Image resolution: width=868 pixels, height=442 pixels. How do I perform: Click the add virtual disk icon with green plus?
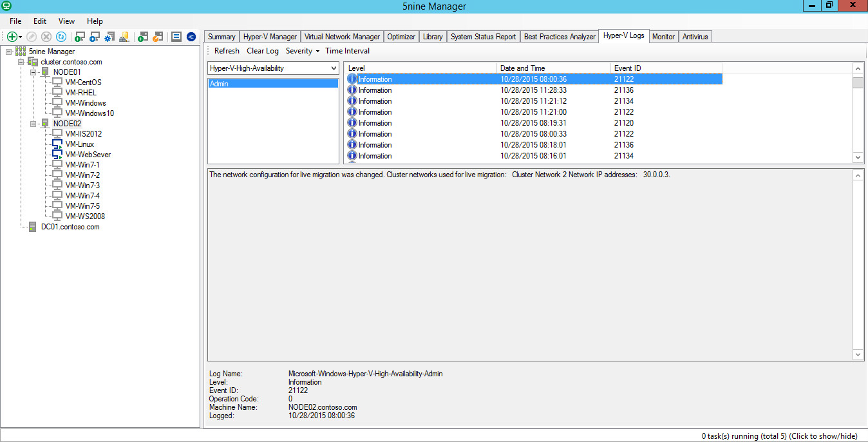[143, 37]
